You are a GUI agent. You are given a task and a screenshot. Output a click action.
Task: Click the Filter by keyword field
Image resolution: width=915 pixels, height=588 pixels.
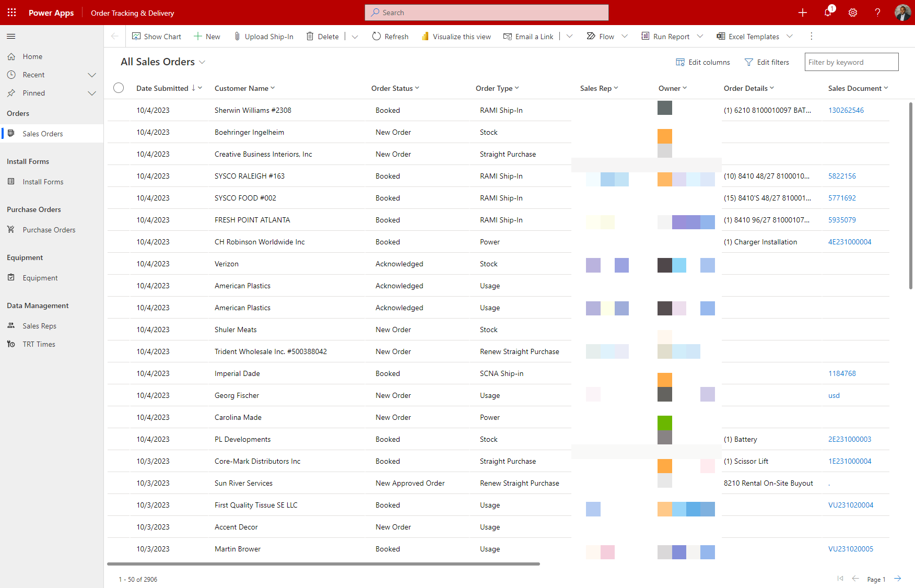coord(851,62)
